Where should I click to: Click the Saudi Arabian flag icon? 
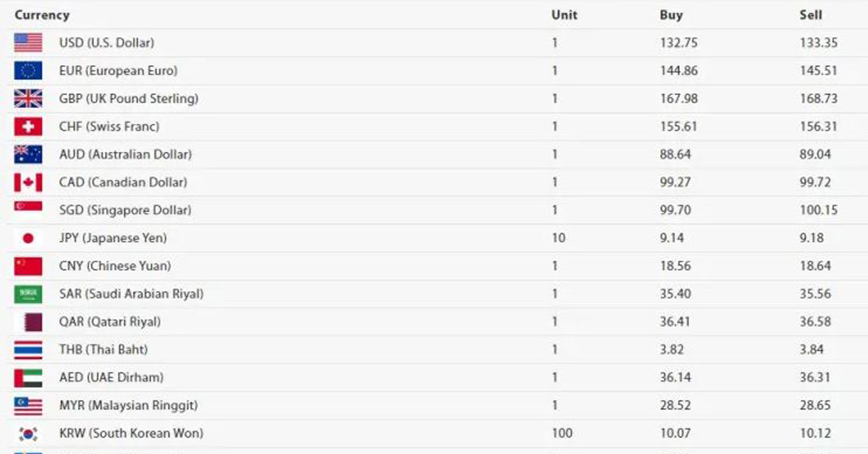point(28,294)
